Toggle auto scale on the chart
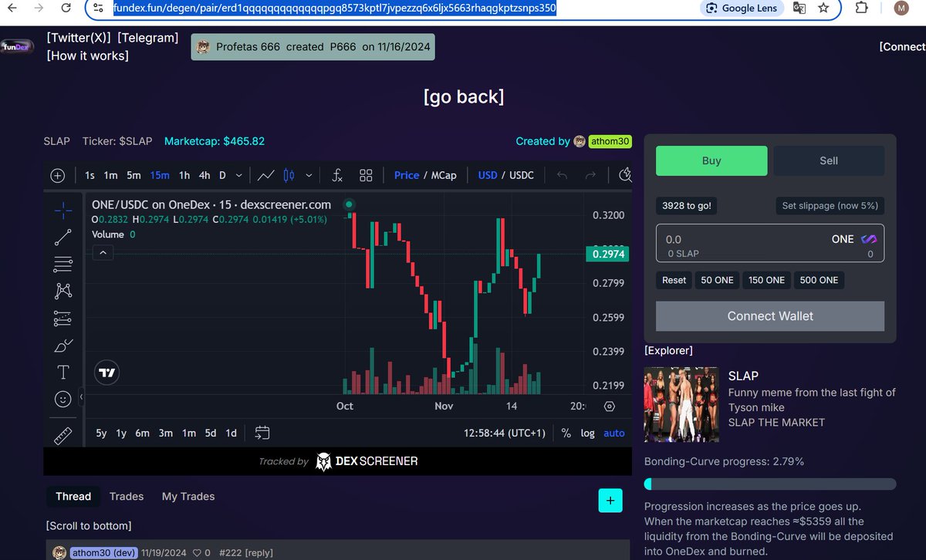This screenshot has height=560, width=926. (614, 433)
